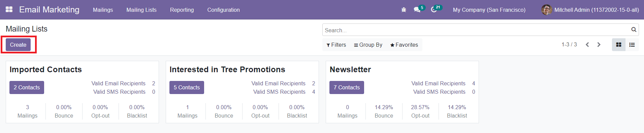644x133 pixels.
Task: Switch to kanban view
Action: (619, 45)
